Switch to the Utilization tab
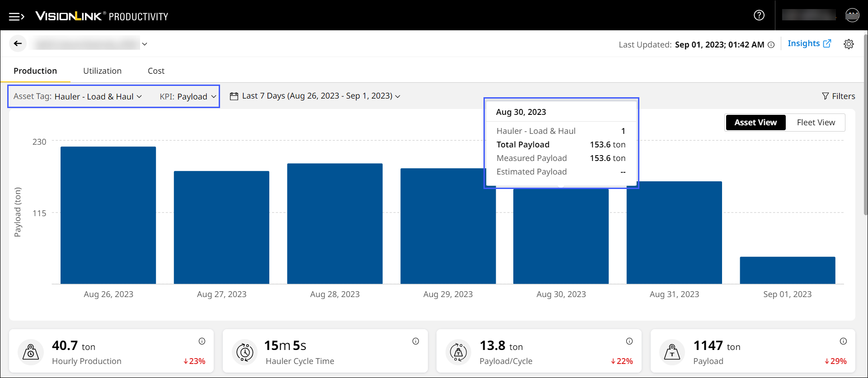 102,71
